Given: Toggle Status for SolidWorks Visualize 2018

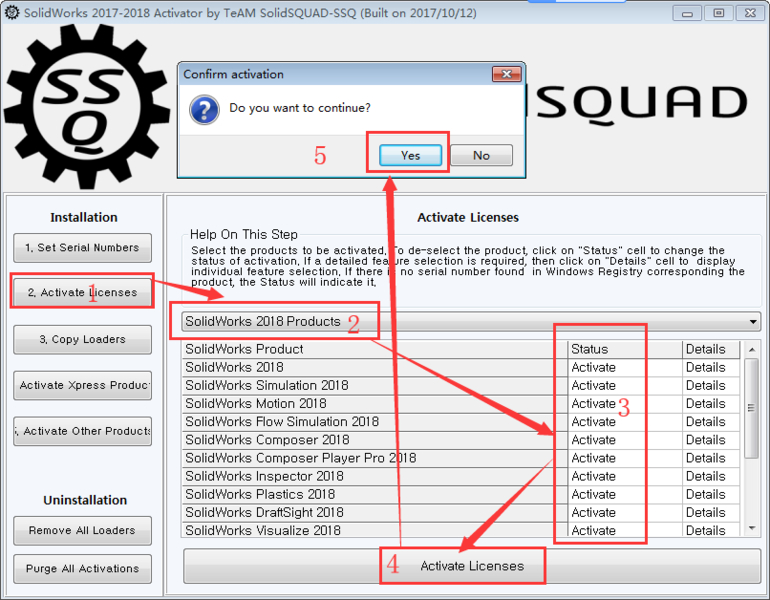Looking at the screenshot, I should (x=624, y=530).
